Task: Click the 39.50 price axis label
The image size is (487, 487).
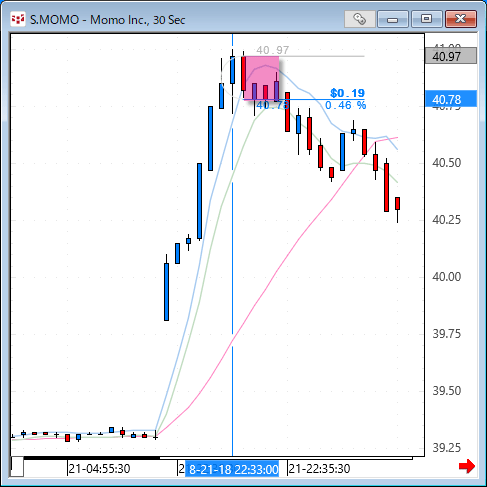Action: coord(447,391)
